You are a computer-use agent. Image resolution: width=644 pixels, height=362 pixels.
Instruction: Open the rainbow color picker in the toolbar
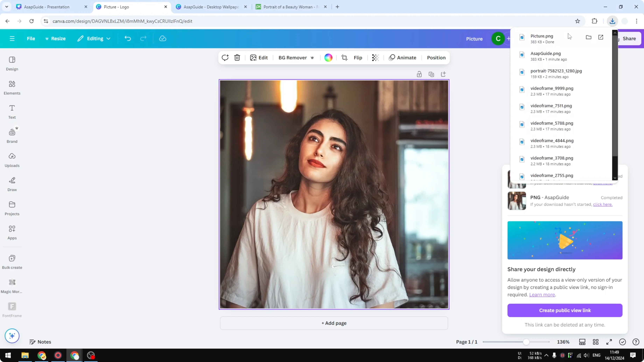coord(328,58)
